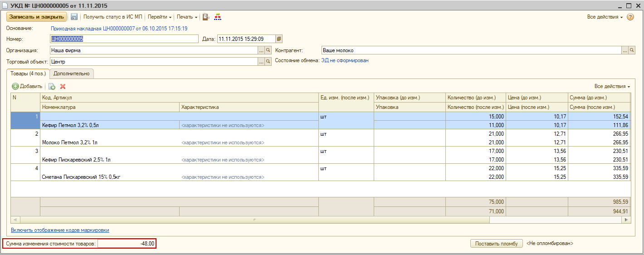The height and width of the screenshot is (255, 644).
Task: Focus the Номер input field
Action: tap(124, 39)
